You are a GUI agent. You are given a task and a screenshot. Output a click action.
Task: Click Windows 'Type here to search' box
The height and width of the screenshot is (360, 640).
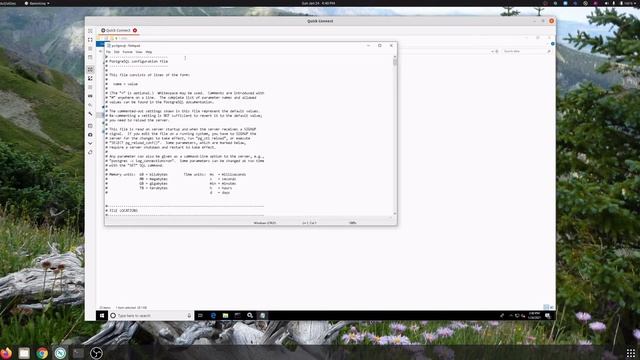pyautogui.click(x=150, y=316)
